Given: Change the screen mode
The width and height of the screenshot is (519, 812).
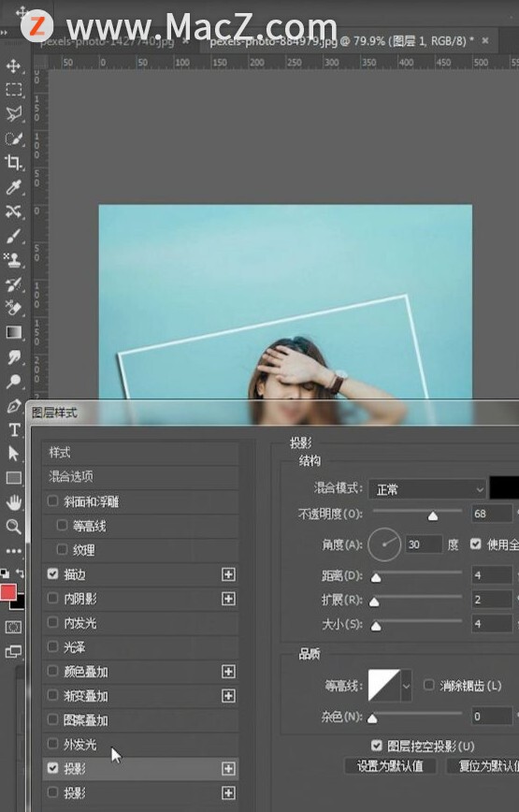Looking at the screenshot, I should (x=13, y=651).
